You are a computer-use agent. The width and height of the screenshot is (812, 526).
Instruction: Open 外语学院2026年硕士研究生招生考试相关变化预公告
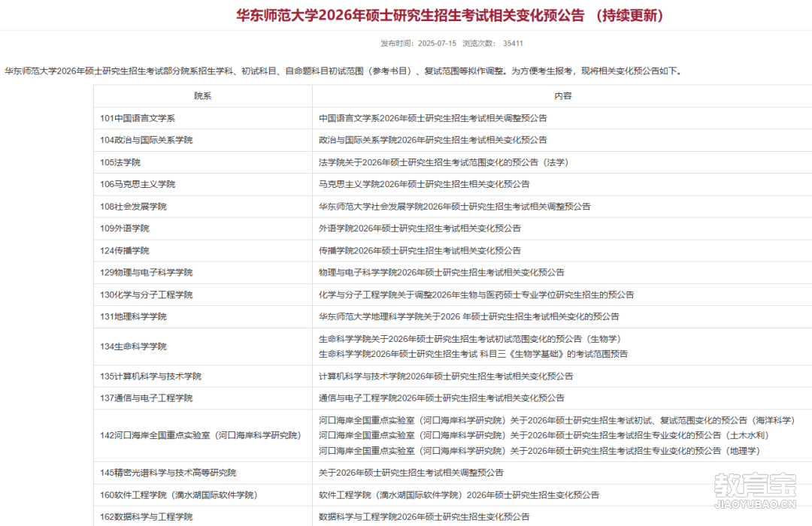click(420, 228)
